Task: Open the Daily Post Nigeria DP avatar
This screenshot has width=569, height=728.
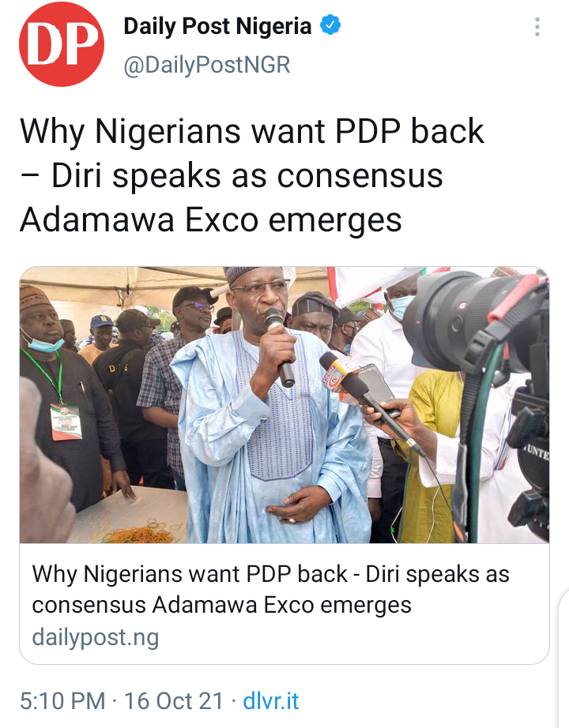Action: coord(62,44)
